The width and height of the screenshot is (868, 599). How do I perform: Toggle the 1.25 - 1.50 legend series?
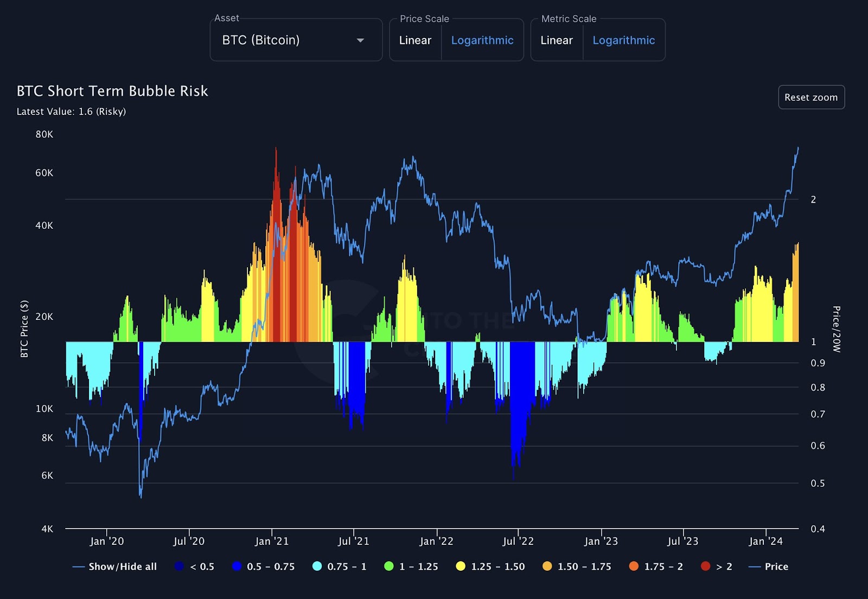click(x=490, y=566)
